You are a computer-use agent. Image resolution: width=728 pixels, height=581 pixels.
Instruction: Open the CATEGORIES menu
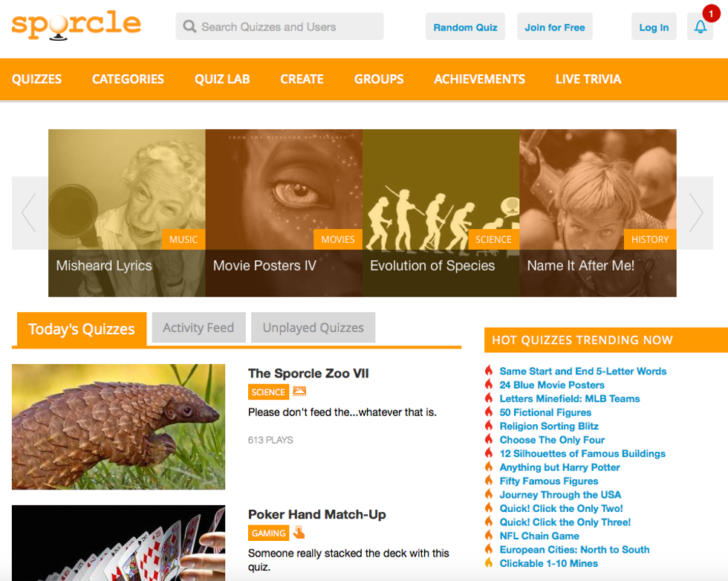coord(128,79)
